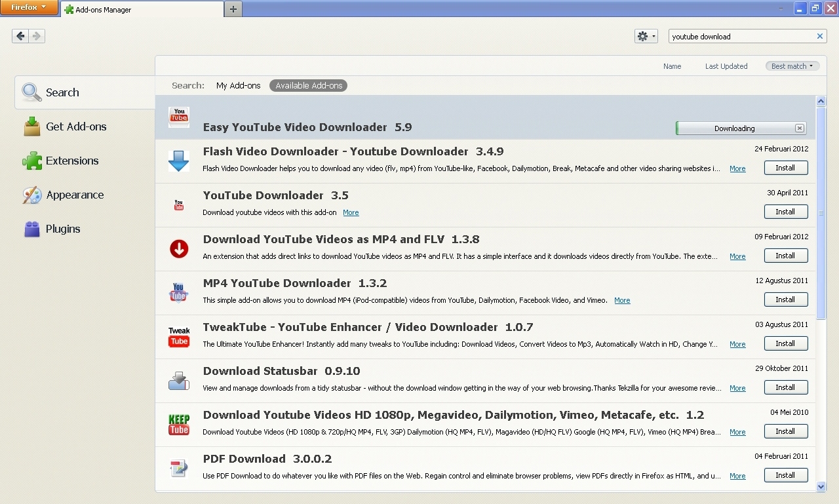The image size is (839, 504).
Task: Switch to My Add-ons search filter
Action: coord(239,86)
